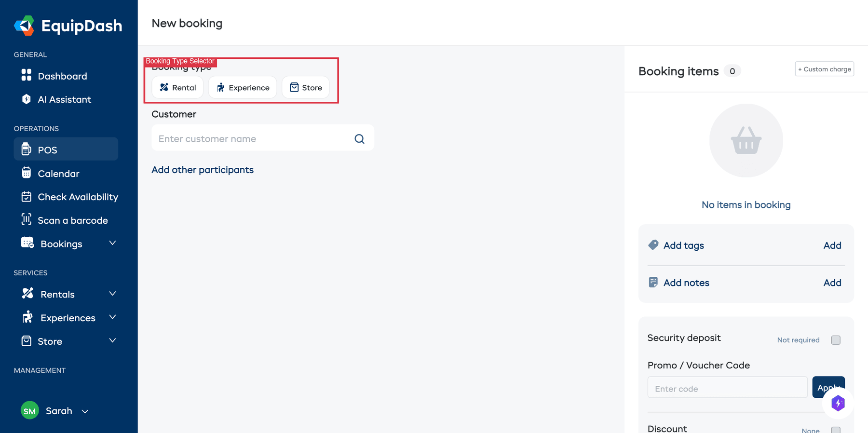Click the Add other participants link
The width and height of the screenshot is (868, 433).
coord(203,170)
